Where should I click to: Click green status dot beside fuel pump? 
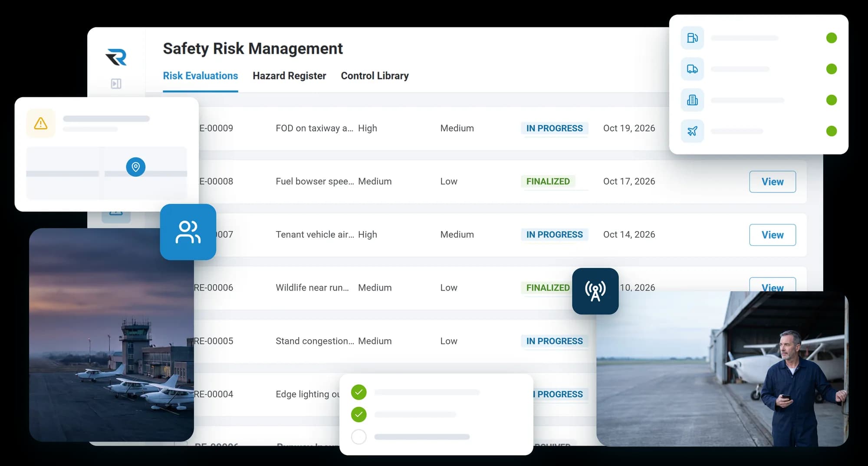click(x=832, y=38)
